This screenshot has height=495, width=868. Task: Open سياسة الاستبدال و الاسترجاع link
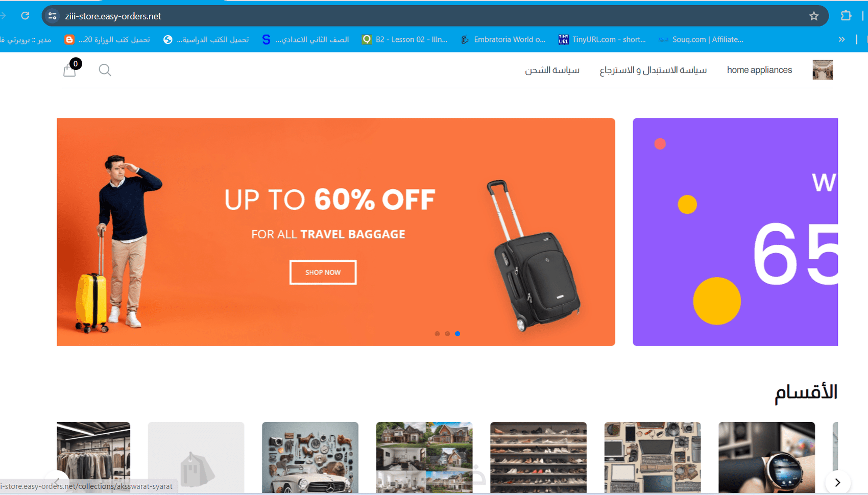click(653, 70)
